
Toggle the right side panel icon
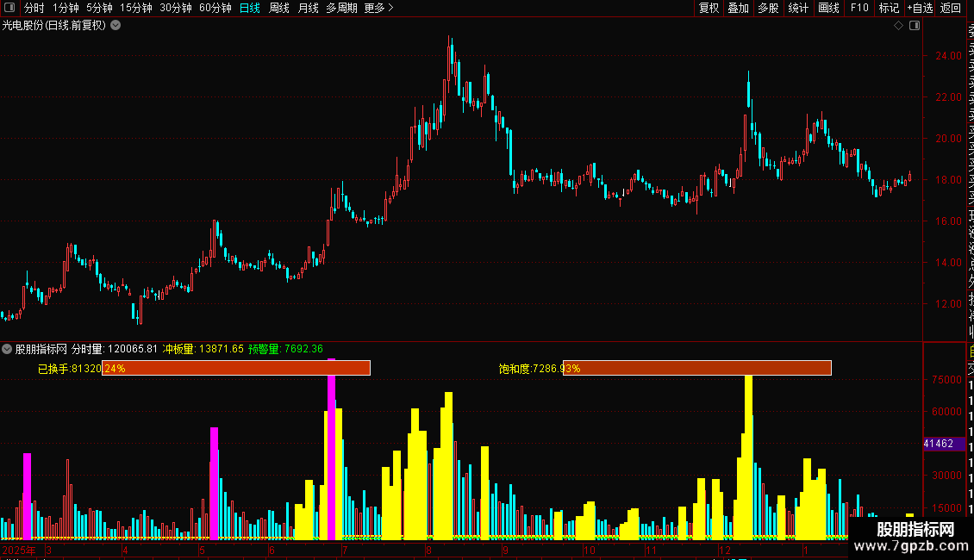coord(915,26)
